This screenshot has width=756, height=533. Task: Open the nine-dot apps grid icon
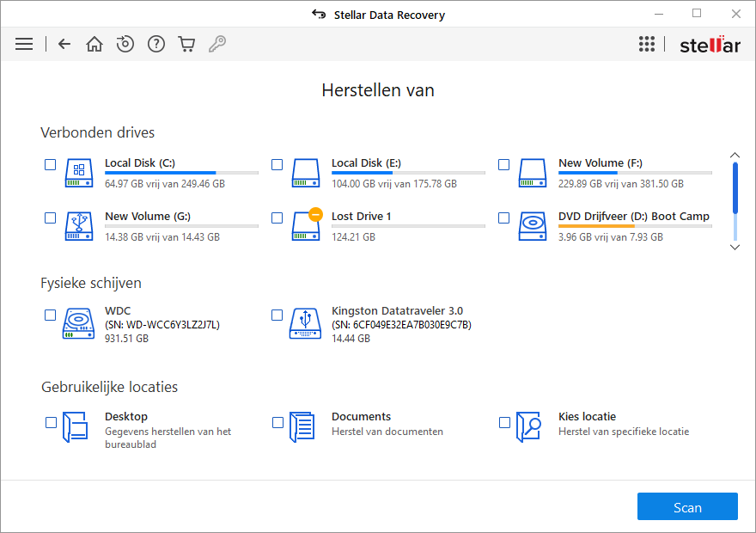point(647,44)
